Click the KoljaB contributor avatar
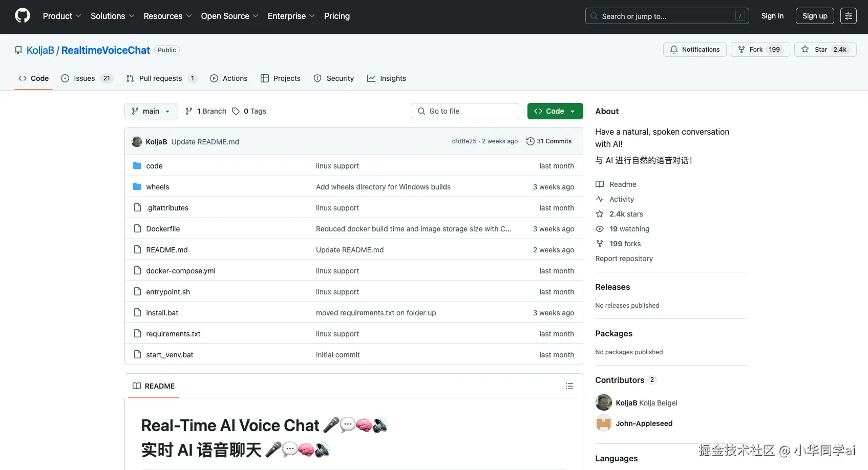This screenshot has height=470, width=868. point(604,402)
